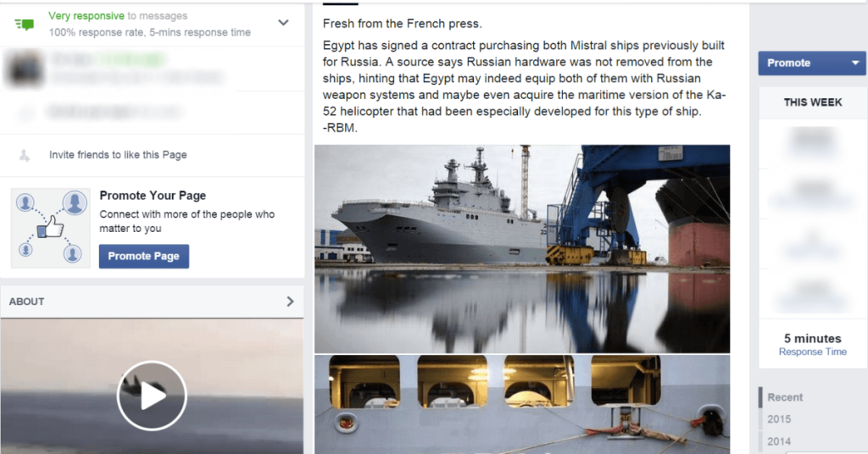
Task: Click the Promote Your Page thumbs-up illustration
Action: tap(51, 228)
